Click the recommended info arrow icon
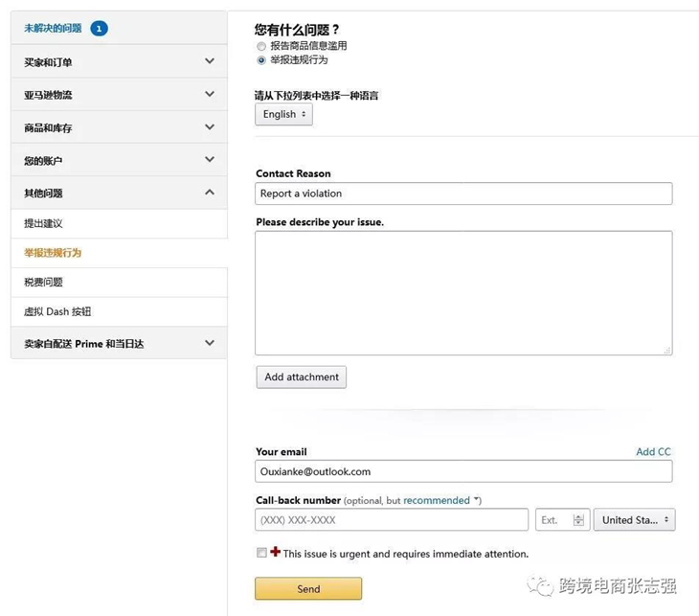The image size is (699, 616). point(477,500)
